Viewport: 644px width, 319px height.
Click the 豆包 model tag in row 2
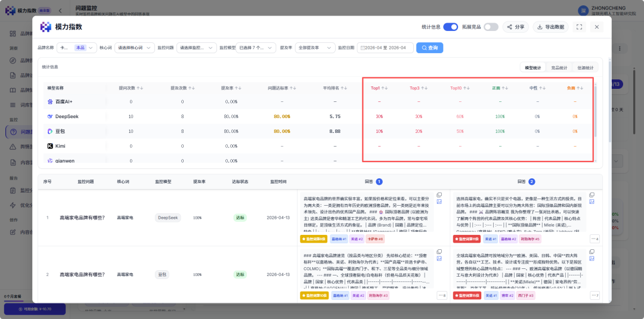[x=163, y=274]
